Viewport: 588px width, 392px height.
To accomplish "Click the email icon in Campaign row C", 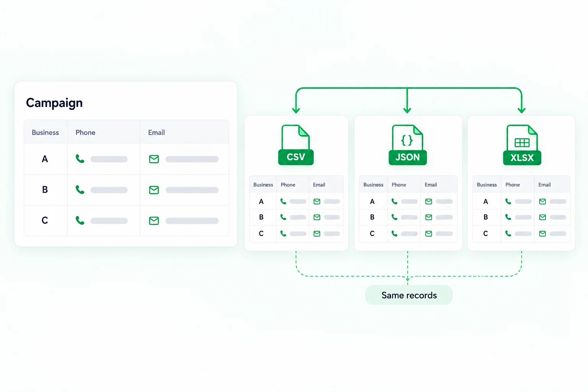I will point(154,220).
